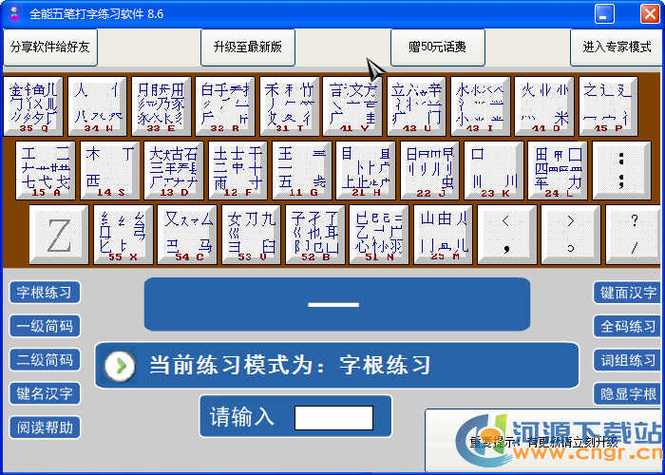Viewport: 665px width, 475px height.
Task: Select 一级简码 practice mode
Action: tap(45, 326)
